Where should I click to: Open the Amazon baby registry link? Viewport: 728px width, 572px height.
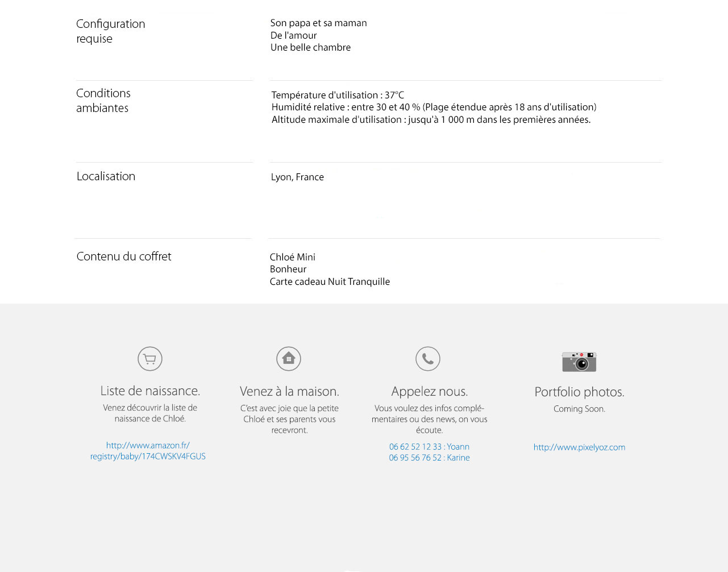148,451
